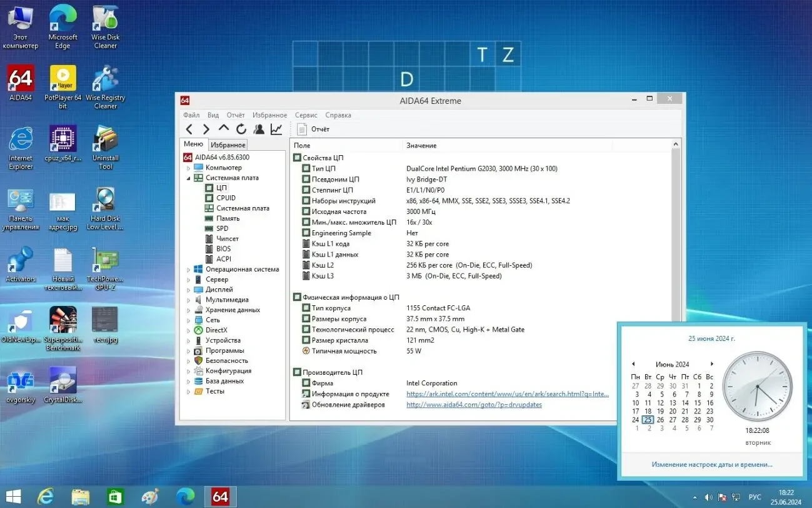Click the benchmark graph toolbar icon
Image resolution: width=812 pixels, height=508 pixels.
(x=276, y=129)
